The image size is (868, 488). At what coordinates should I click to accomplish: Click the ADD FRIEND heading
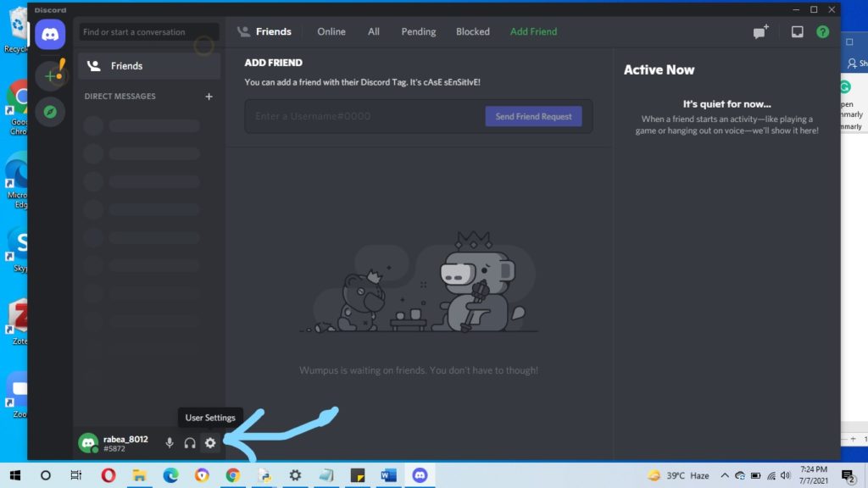click(274, 63)
